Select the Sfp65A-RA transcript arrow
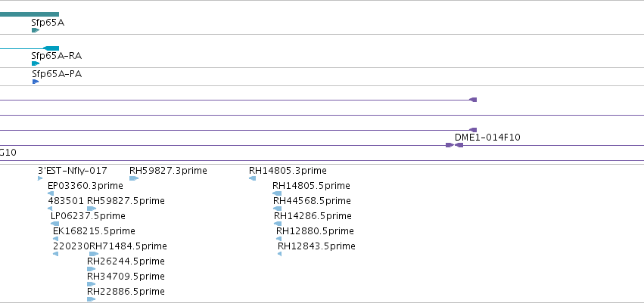The height and width of the screenshot is (303, 644). coord(36,63)
